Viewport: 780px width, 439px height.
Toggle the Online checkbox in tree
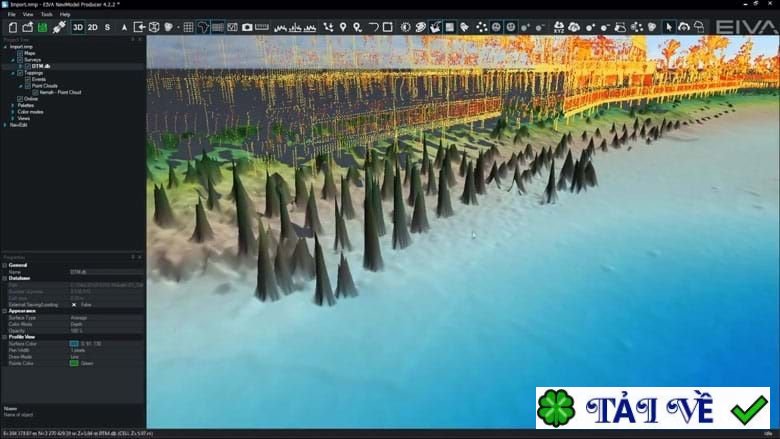coord(20,99)
